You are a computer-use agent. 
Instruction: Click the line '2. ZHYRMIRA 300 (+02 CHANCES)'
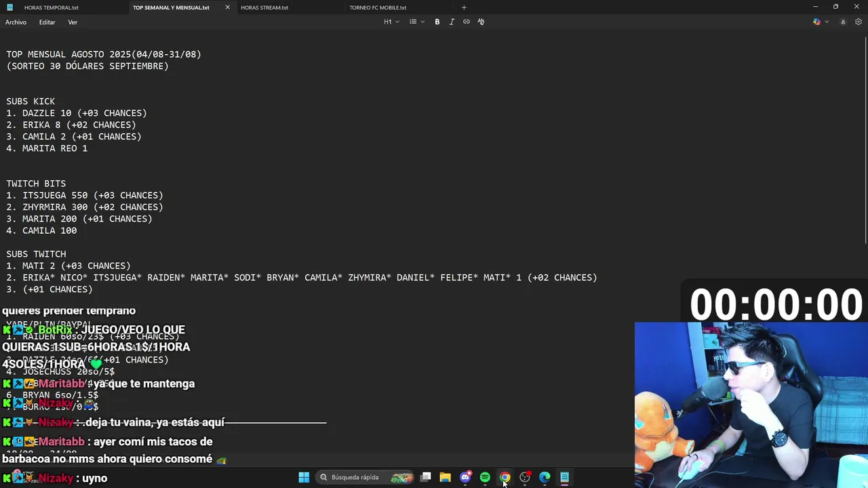coord(85,207)
